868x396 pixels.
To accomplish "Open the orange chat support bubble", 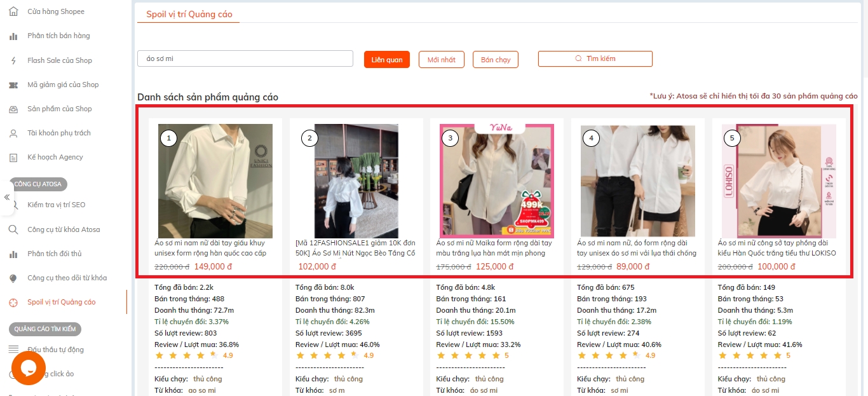I will 29,367.
